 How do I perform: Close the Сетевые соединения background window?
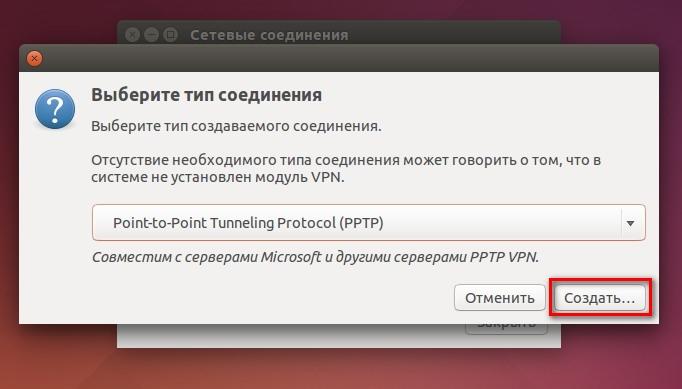click(x=132, y=34)
